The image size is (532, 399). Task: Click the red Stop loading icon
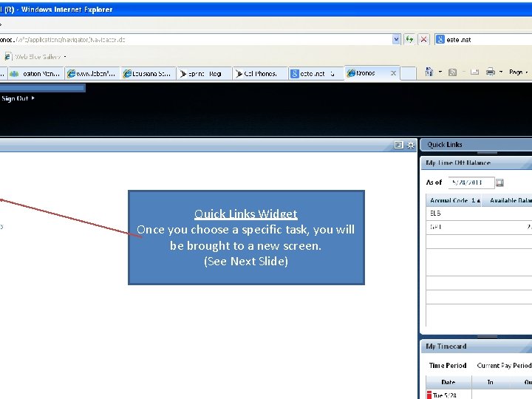(423, 40)
